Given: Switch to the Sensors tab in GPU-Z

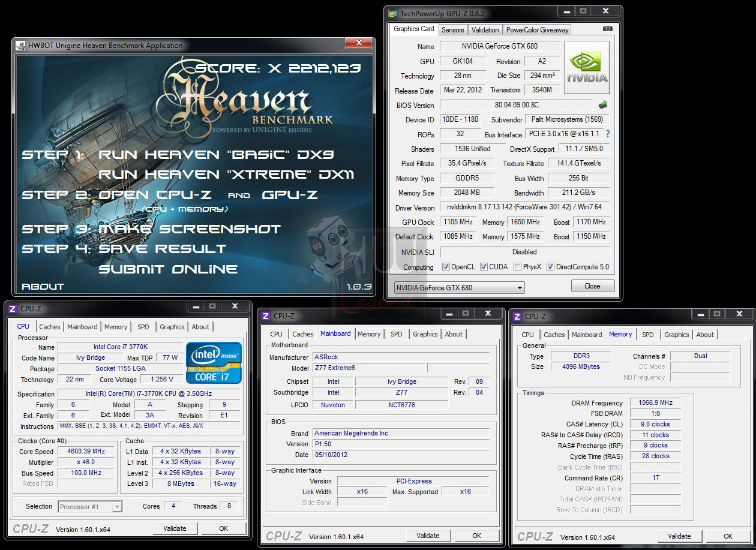Looking at the screenshot, I should click(452, 30).
